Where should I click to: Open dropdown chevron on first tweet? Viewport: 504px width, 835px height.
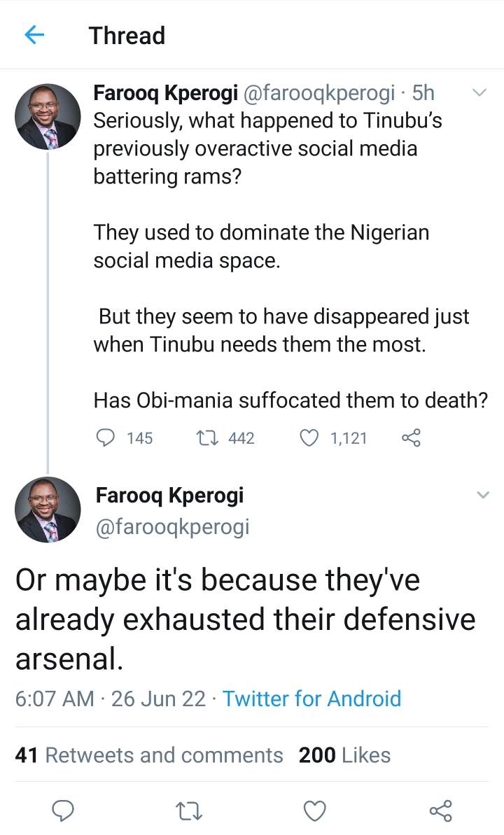[481, 92]
